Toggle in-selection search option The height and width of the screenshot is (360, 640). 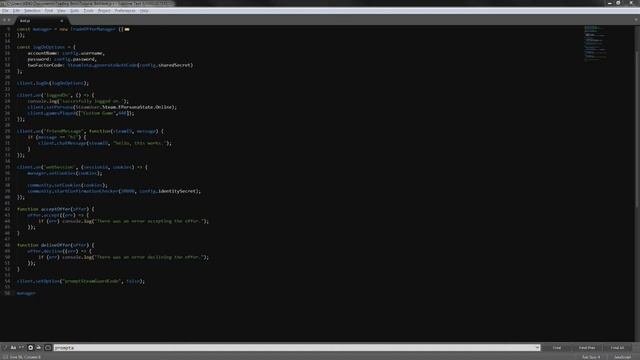point(39,348)
